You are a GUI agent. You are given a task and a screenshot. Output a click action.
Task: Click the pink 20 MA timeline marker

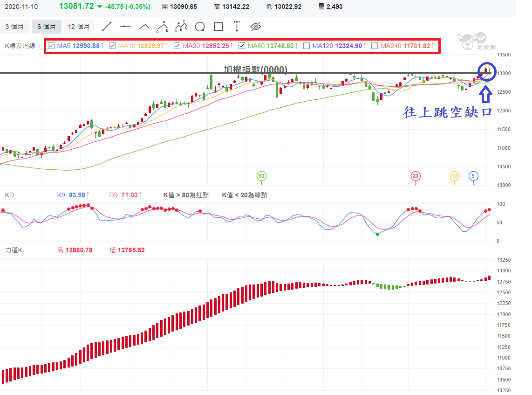point(416,176)
